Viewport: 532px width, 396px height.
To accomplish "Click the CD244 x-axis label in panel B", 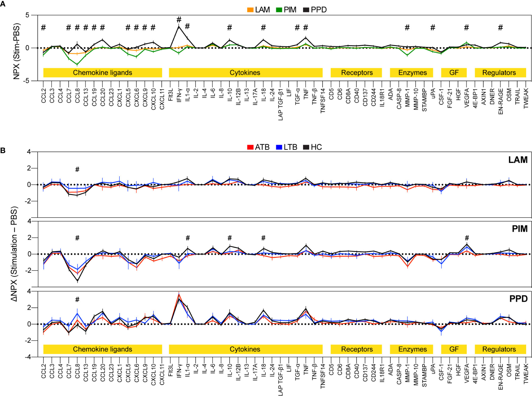I will 373,373.
